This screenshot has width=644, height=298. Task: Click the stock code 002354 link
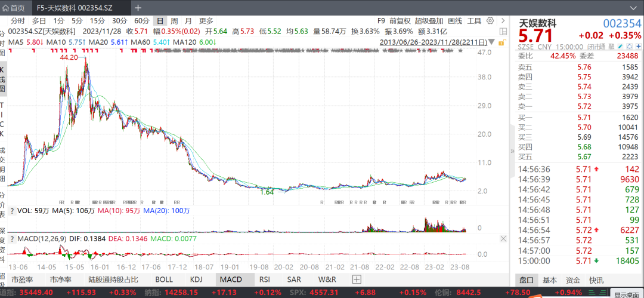[x=622, y=23]
